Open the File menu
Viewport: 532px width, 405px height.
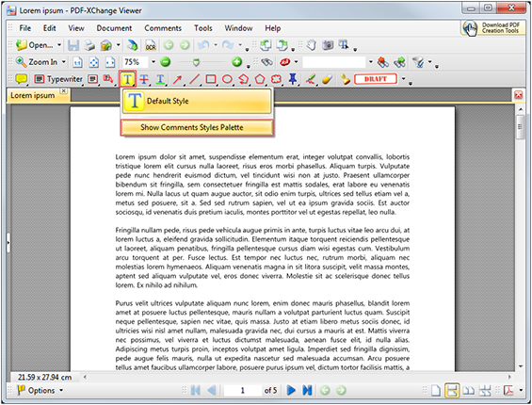[24, 28]
